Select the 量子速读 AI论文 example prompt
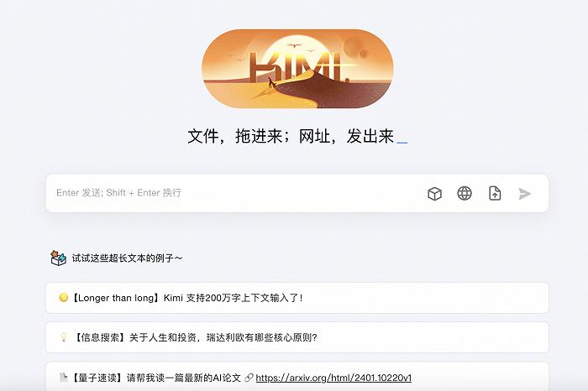 pos(297,377)
